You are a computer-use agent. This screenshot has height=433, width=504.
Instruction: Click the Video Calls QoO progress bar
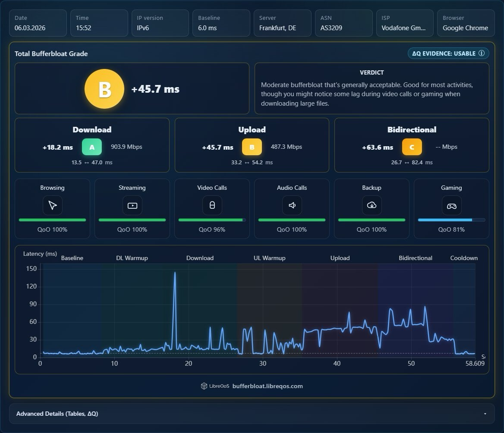(212, 220)
